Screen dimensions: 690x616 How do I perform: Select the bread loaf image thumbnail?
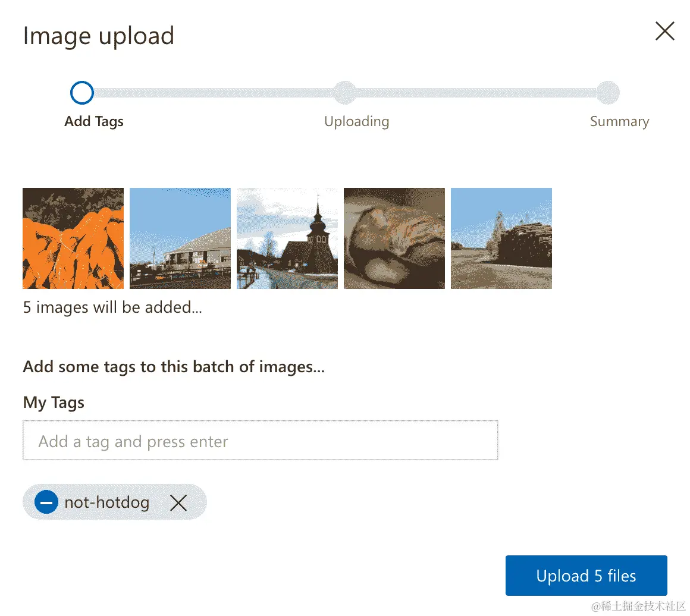[394, 238]
